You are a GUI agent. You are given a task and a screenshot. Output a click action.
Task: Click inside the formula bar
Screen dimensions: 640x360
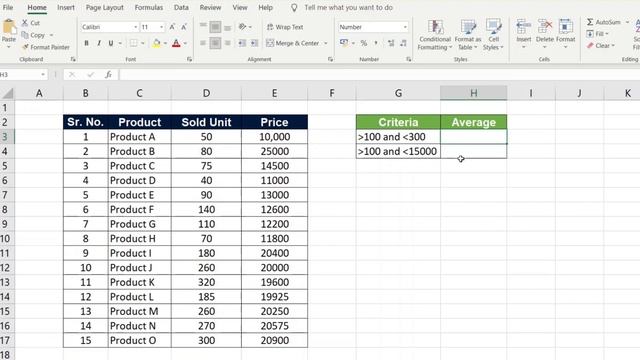tap(380, 75)
